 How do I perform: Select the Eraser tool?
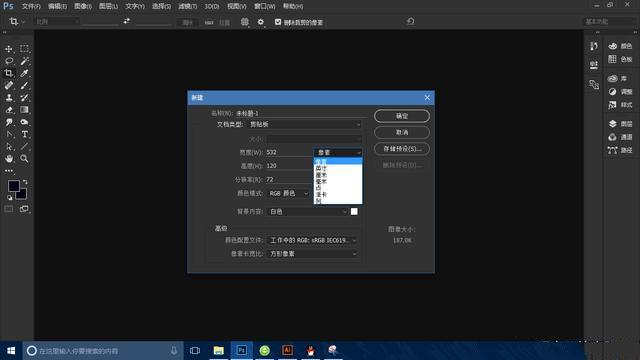pyautogui.click(x=9, y=110)
